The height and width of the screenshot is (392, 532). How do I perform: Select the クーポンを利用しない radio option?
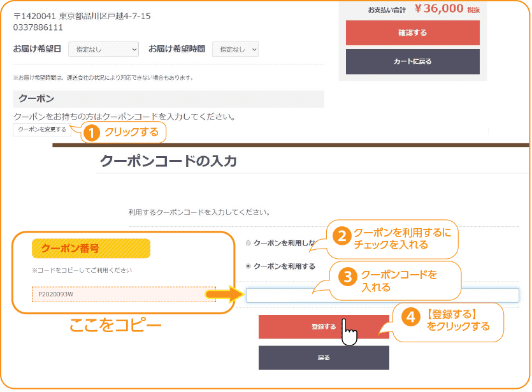pyautogui.click(x=248, y=243)
